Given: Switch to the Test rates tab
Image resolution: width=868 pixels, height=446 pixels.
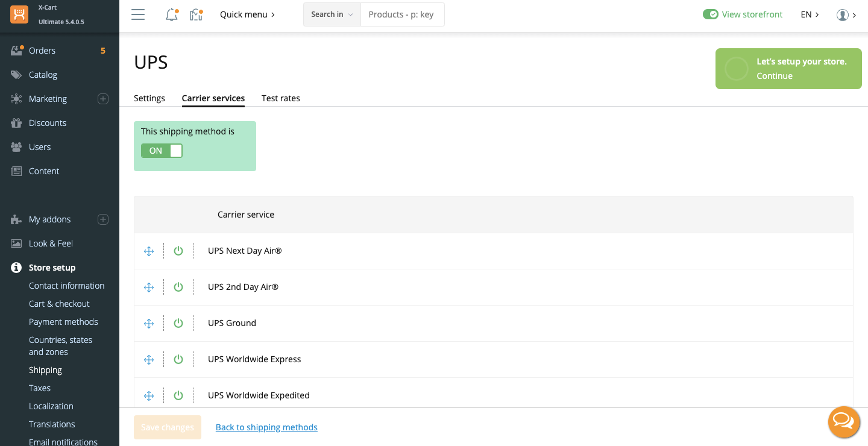Looking at the screenshot, I should [x=280, y=98].
